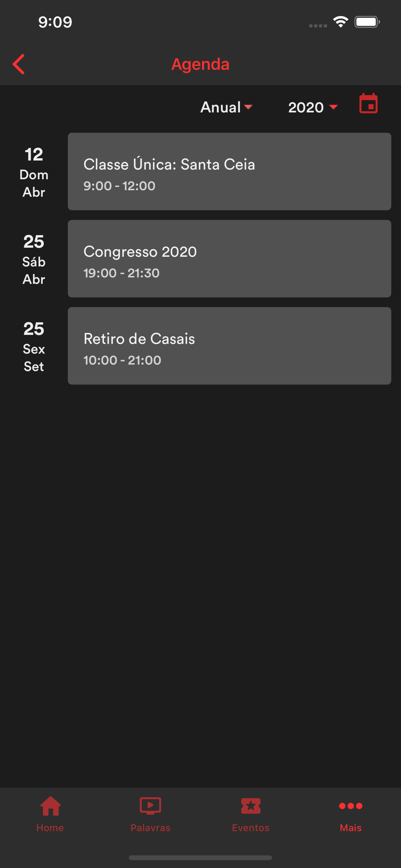The width and height of the screenshot is (401, 868).
Task: Select the 25 Sex Set date label
Action: [x=34, y=347]
